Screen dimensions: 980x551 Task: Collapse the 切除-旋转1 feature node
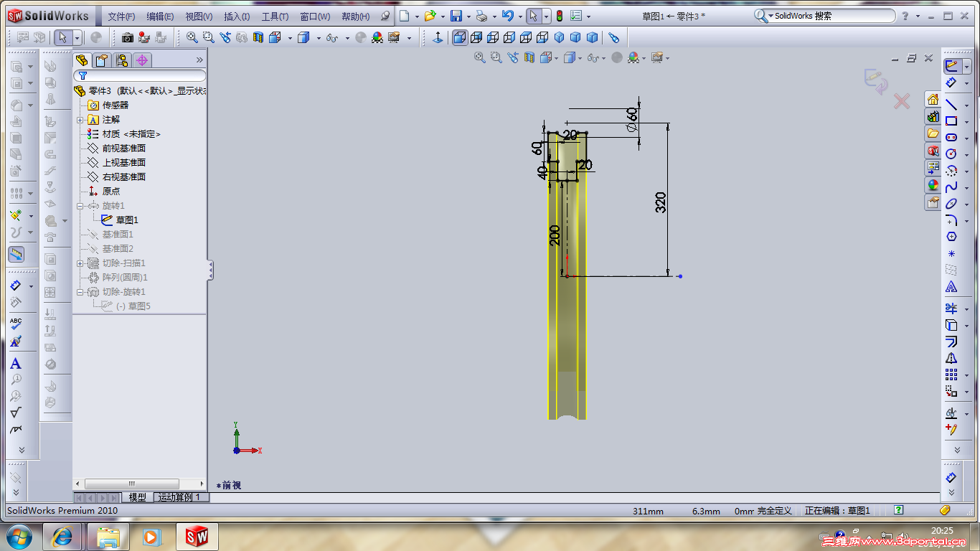80,292
